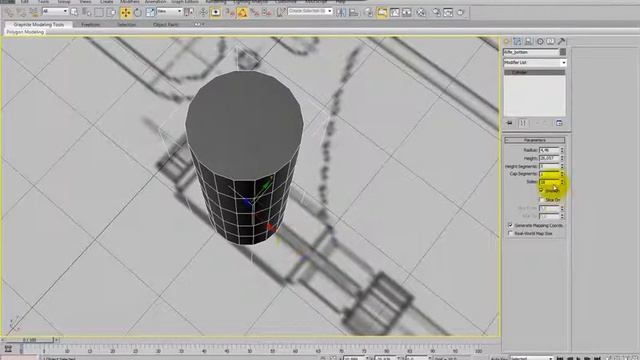Expand Polygon Modeling panel
640x360 pixels.
pos(25,31)
